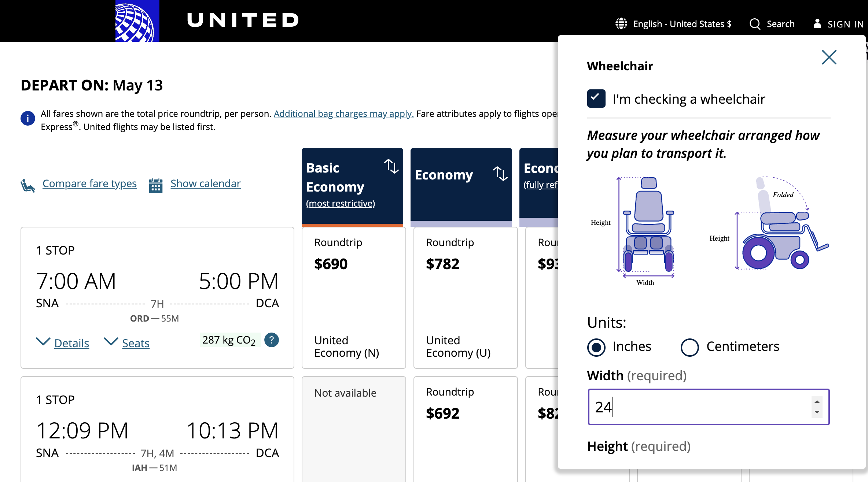The image size is (868, 482).
Task: Open the Additional bag charges may apply link
Action: coord(343,114)
